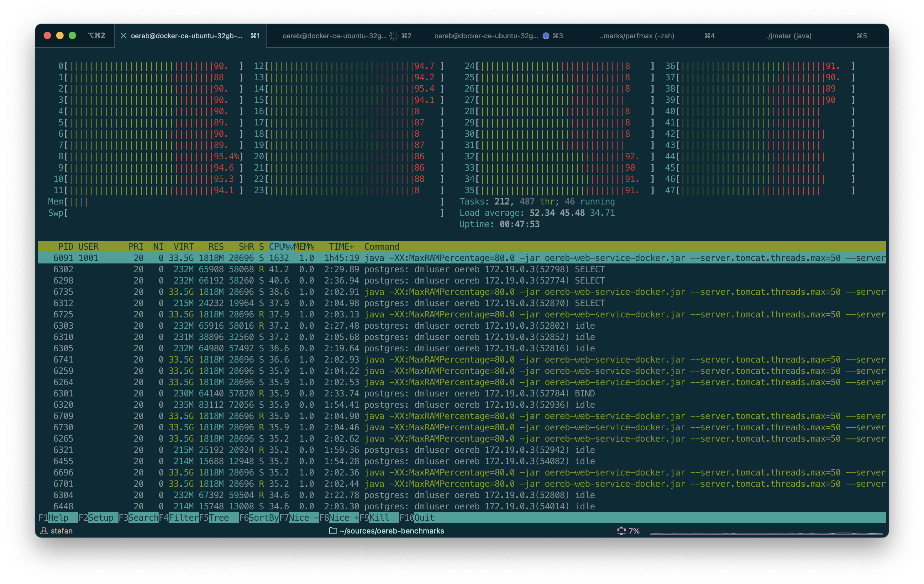Sort by the VIRT column header
The height and width of the screenshot is (584, 924).
point(183,247)
